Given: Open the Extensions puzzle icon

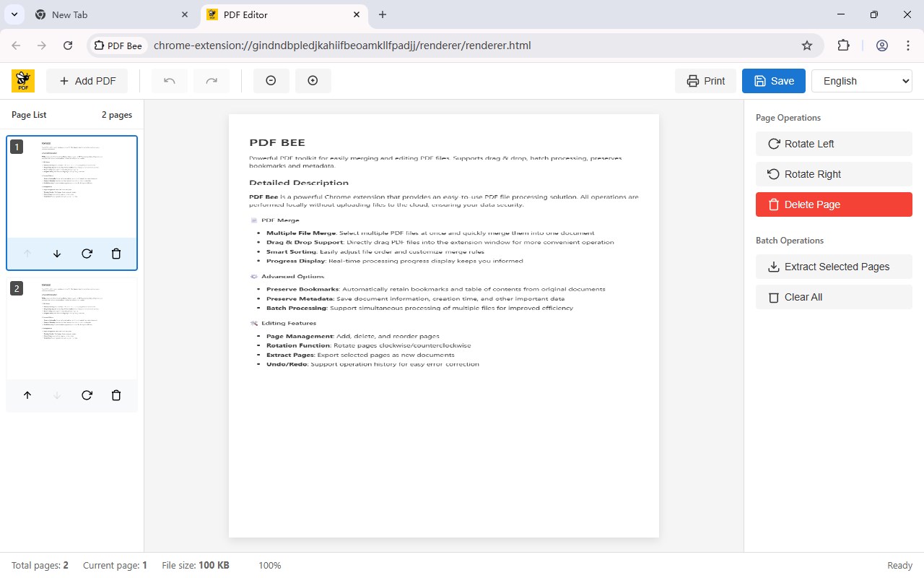Looking at the screenshot, I should [x=843, y=46].
